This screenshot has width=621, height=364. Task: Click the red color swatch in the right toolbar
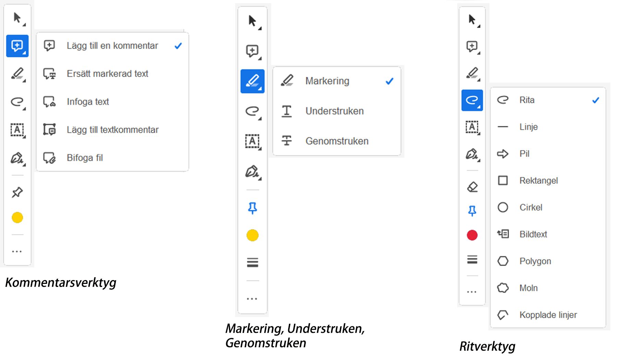pos(472,235)
